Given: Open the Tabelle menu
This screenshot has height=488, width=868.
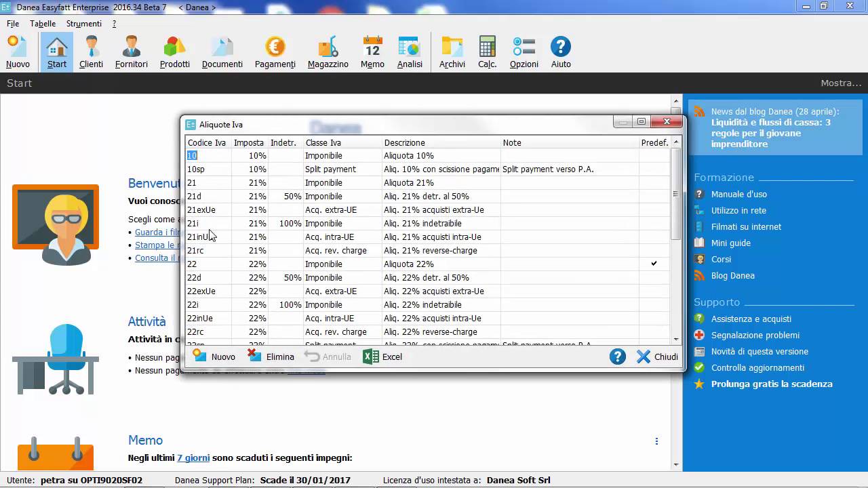Looking at the screenshot, I should point(43,24).
